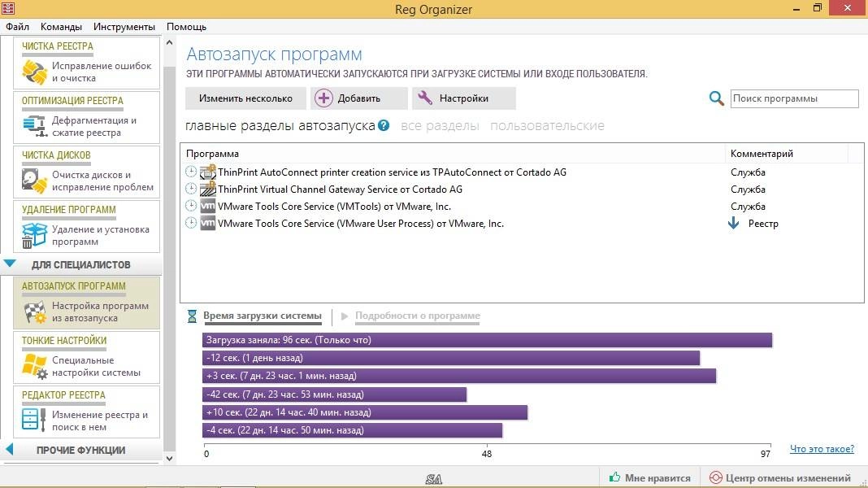Image resolution: width=868 pixels, height=488 pixels.
Task: Click the autorun checkered flag icon
Action: 36,312
